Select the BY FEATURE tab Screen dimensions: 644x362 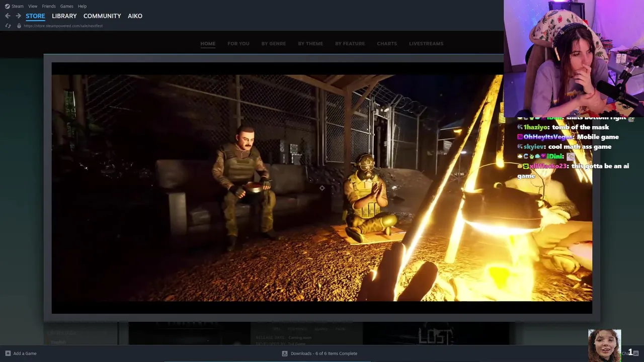pyautogui.click(x=350, y=44)
